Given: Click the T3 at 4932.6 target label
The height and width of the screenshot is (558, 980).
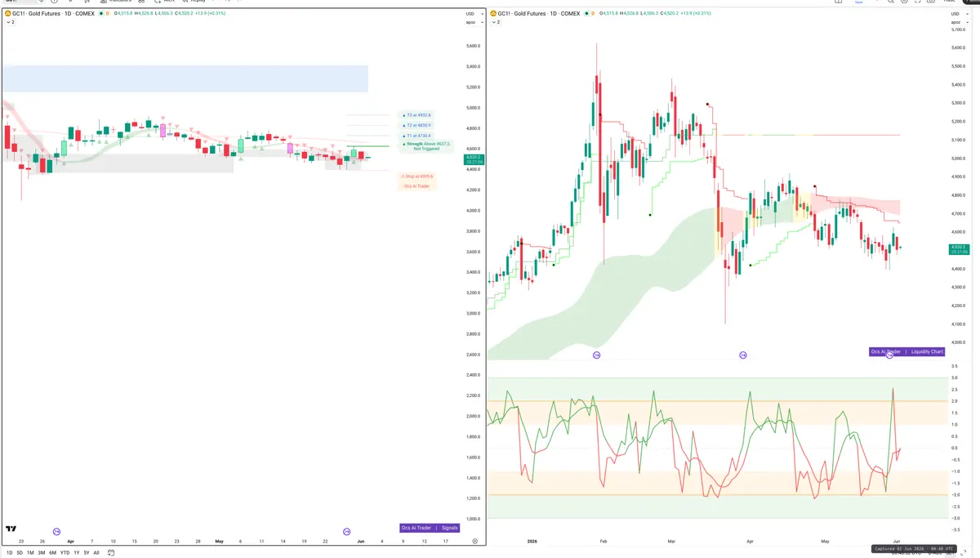Looking at the screenshot, I should [418, 115].
